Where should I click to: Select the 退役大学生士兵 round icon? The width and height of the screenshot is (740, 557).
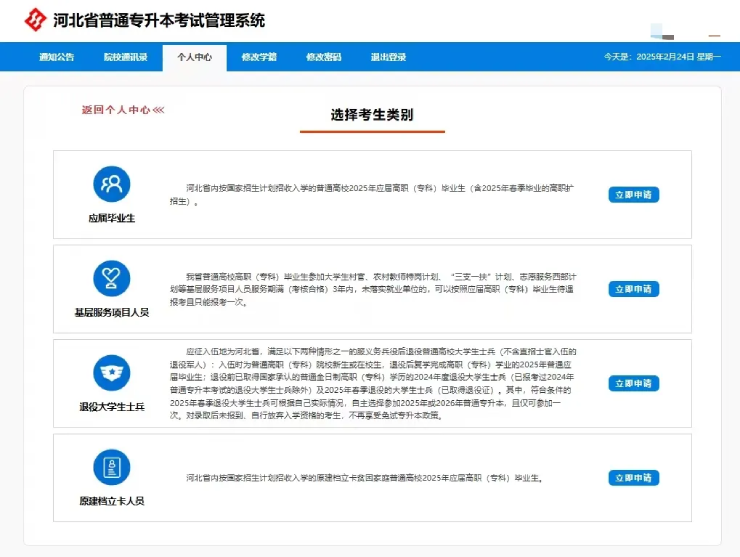[111, 373]
